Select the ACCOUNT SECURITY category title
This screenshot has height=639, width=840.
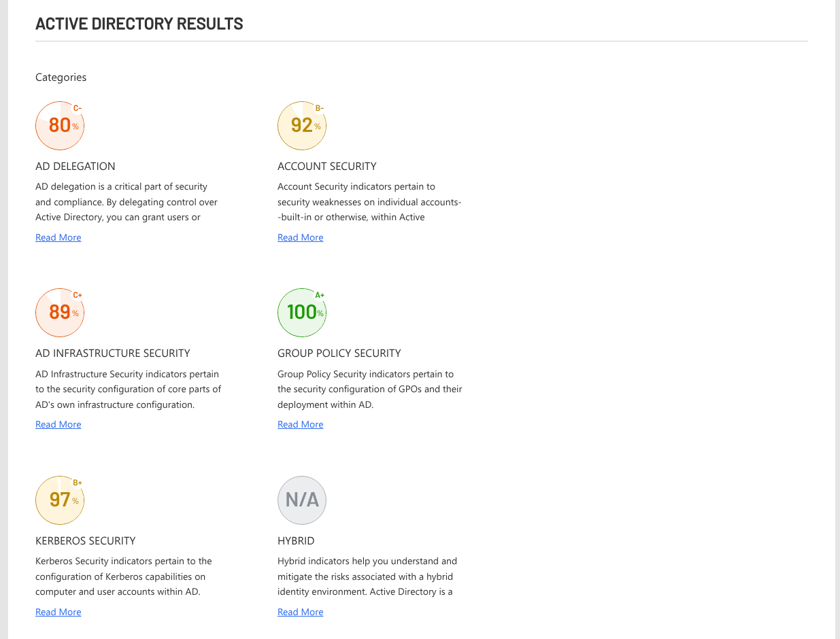click(327, 166)
